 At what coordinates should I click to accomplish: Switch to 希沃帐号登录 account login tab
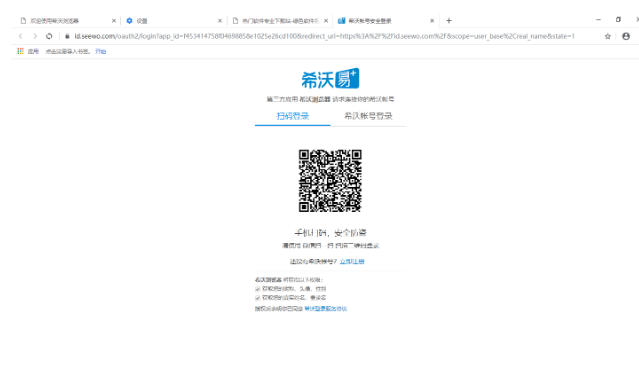click(x=368, y=116)
